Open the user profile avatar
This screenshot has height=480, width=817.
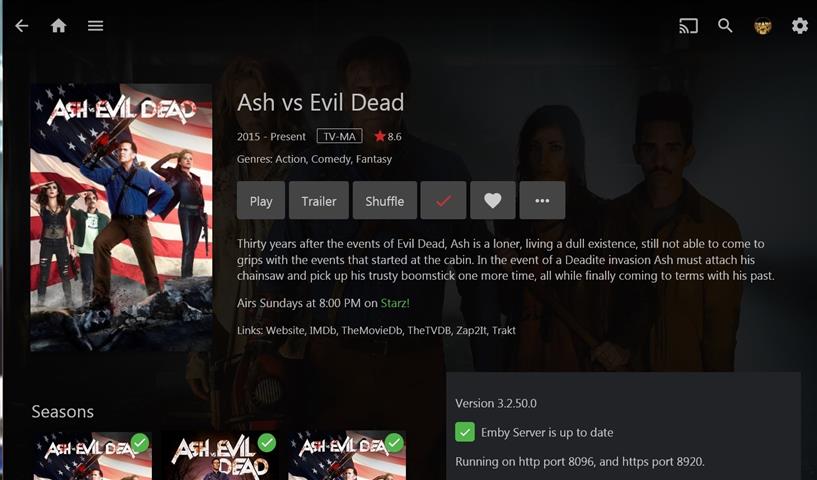coord(763,26)
